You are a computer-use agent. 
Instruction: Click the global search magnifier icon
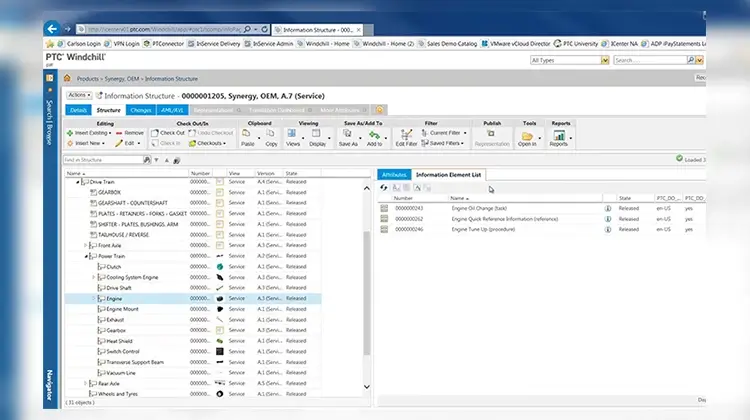click(691, 60)
